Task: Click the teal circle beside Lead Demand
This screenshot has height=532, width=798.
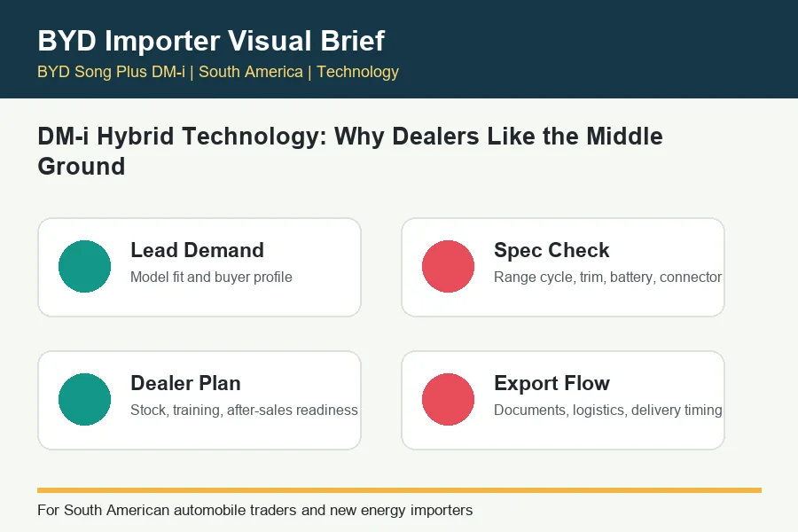Action: pyautogui.click(x=84, y=266)
